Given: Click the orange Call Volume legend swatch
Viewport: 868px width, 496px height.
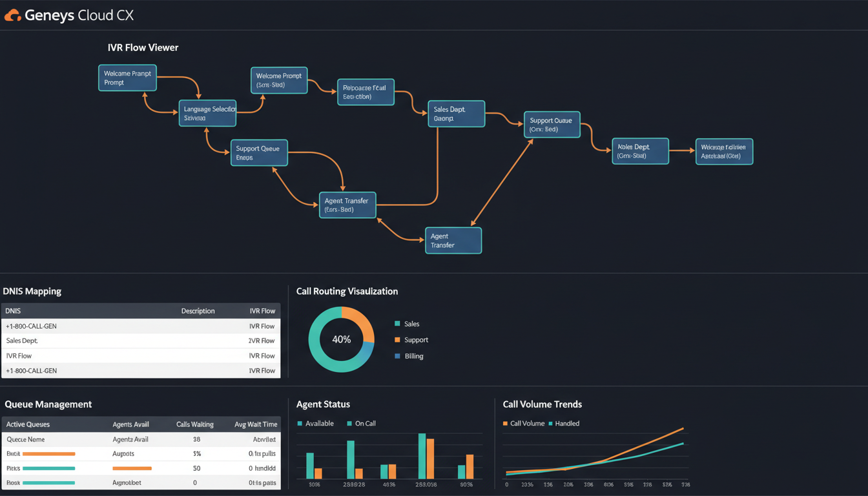Looking at the screenshot, I should tap(505, 424).
